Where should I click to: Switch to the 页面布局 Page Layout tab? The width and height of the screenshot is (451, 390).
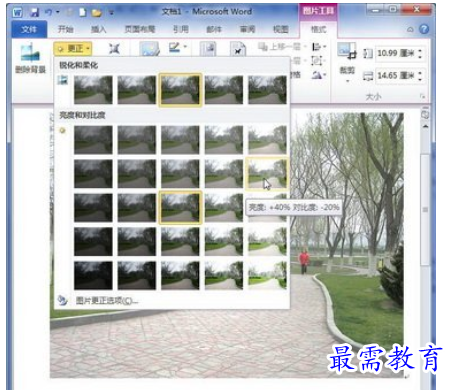click(140, 29)
